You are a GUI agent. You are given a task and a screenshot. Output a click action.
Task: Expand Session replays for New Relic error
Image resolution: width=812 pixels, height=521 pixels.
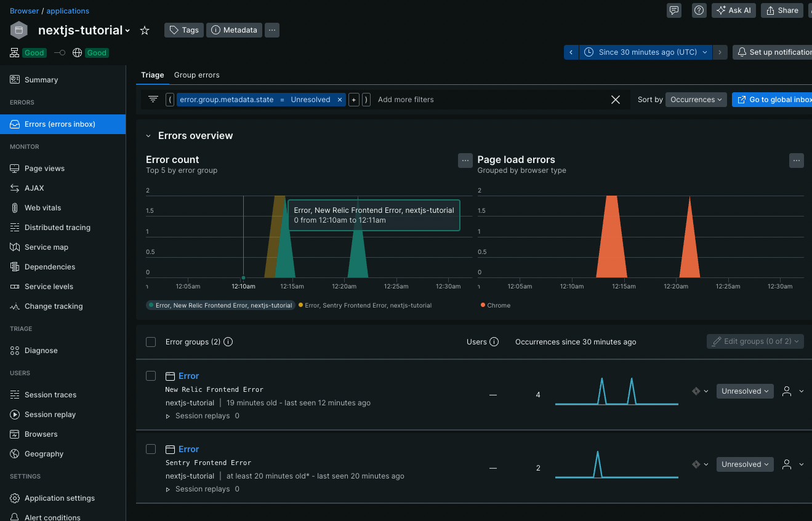coord(169,416)
